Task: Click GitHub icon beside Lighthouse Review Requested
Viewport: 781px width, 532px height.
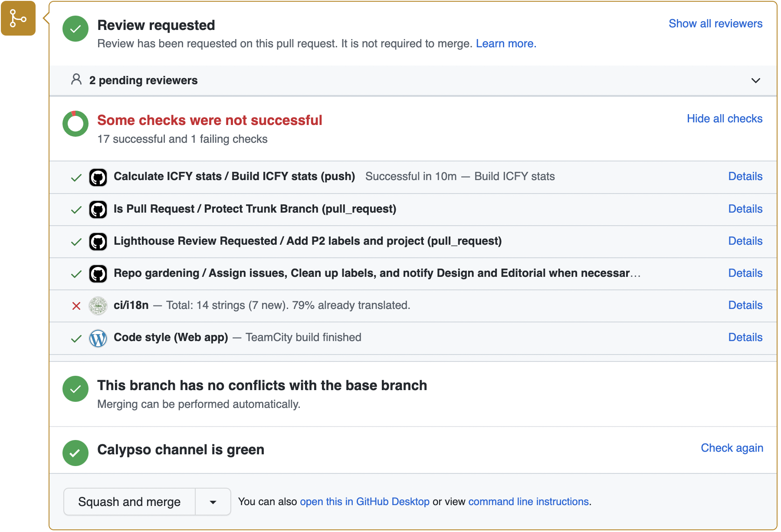Action: [x=98, y=242]
